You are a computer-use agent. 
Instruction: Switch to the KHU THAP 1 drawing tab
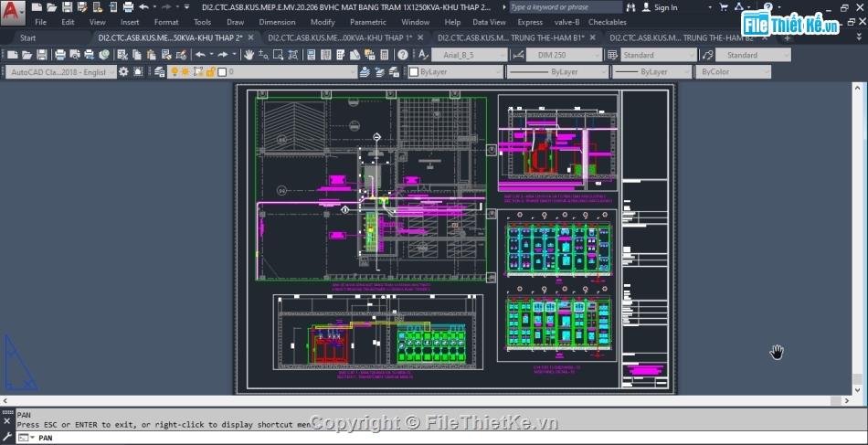[x=341, y=37]
